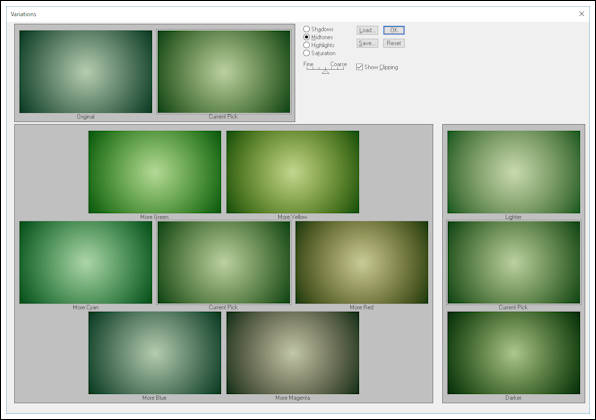Click the Save button
596x420 pixels.
tap(367, 43)
